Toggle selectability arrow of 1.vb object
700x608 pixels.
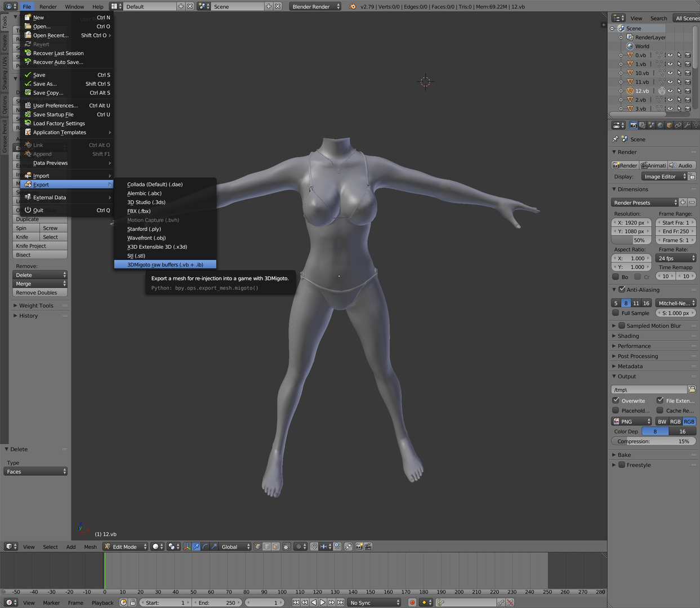pos(679,64)
